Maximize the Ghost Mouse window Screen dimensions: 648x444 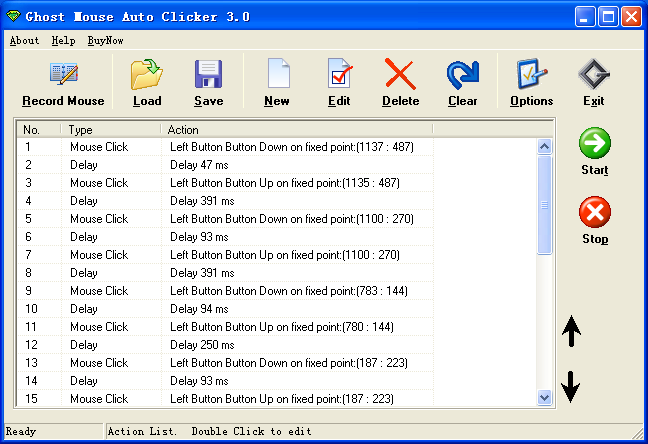click(608, 17)
